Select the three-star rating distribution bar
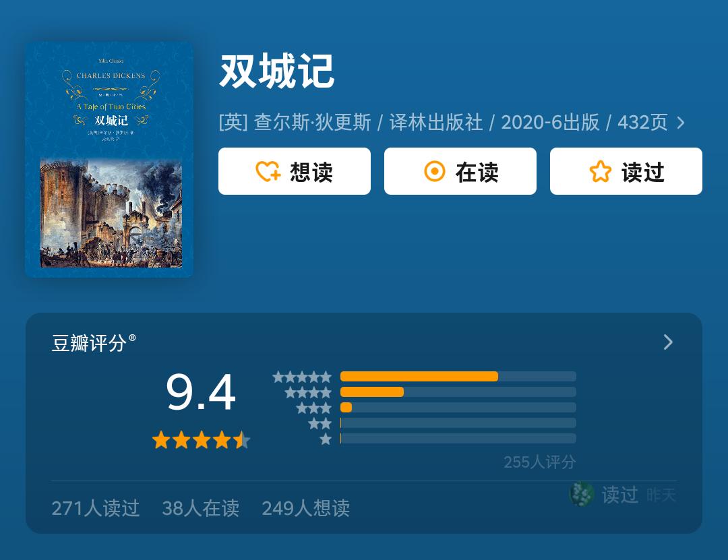Screen dimensions: 728x560 458,408
